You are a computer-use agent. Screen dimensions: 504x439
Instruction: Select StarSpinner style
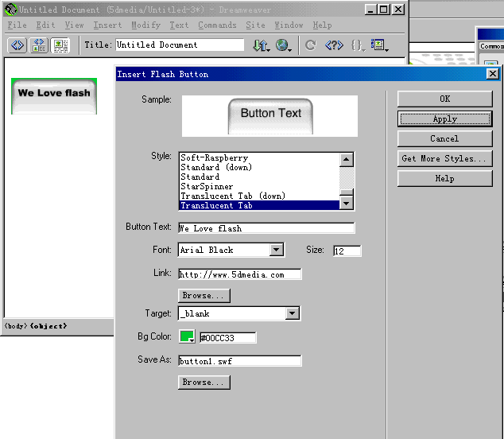[x=259, y=187]
